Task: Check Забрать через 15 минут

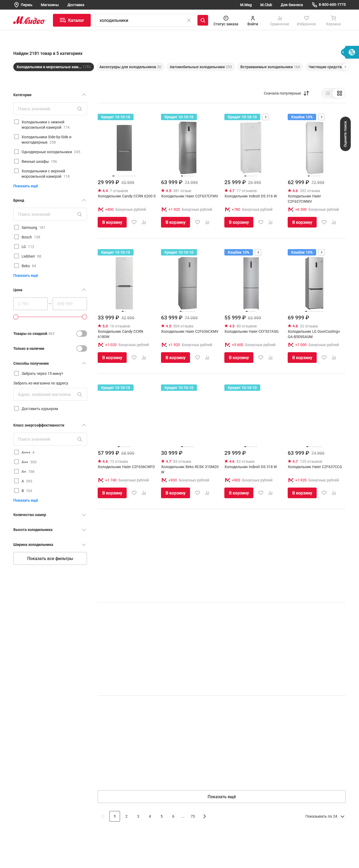Action: coord(16,373)
